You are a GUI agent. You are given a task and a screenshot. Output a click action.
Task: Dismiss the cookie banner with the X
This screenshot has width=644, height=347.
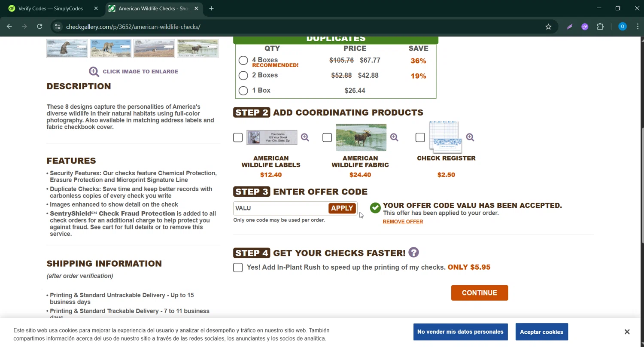pos(627,332)
